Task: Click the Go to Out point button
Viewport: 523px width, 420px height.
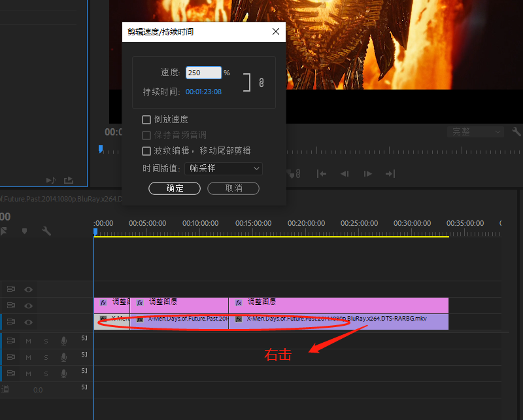Action: click(390, 173)
